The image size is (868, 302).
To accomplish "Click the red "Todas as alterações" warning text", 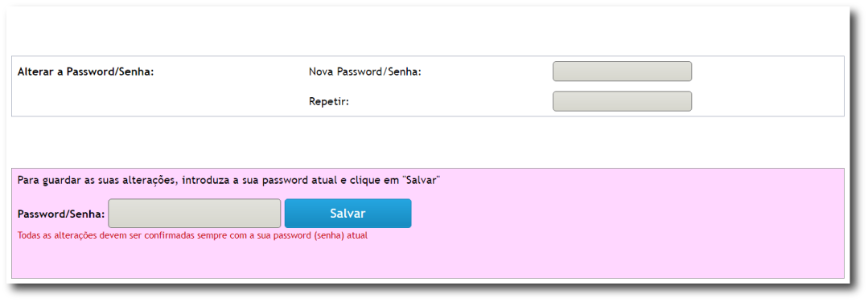I will click(192, 235).
